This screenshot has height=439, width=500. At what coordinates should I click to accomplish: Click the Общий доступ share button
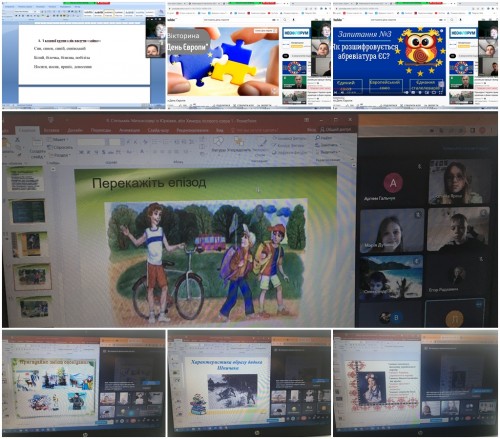(x=336, y=130)
